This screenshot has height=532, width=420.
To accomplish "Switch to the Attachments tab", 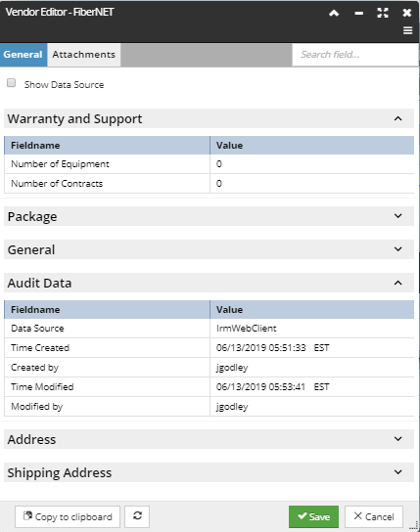I will point(84,55).
